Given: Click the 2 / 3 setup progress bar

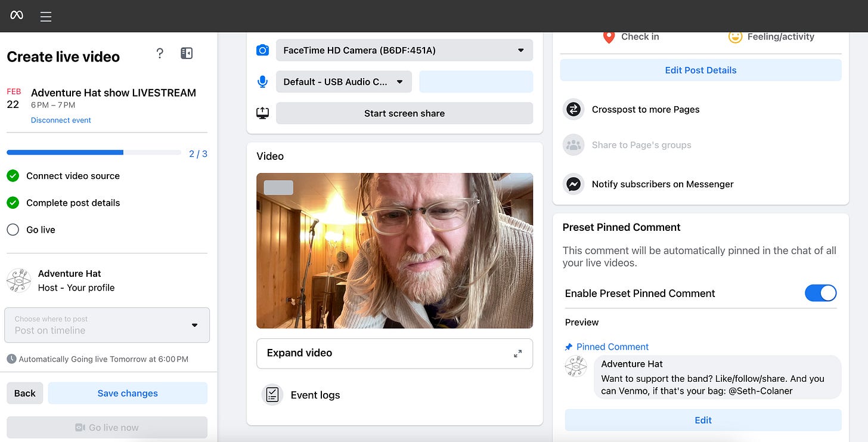Looking at the screenshot, I should click(94, 153).
